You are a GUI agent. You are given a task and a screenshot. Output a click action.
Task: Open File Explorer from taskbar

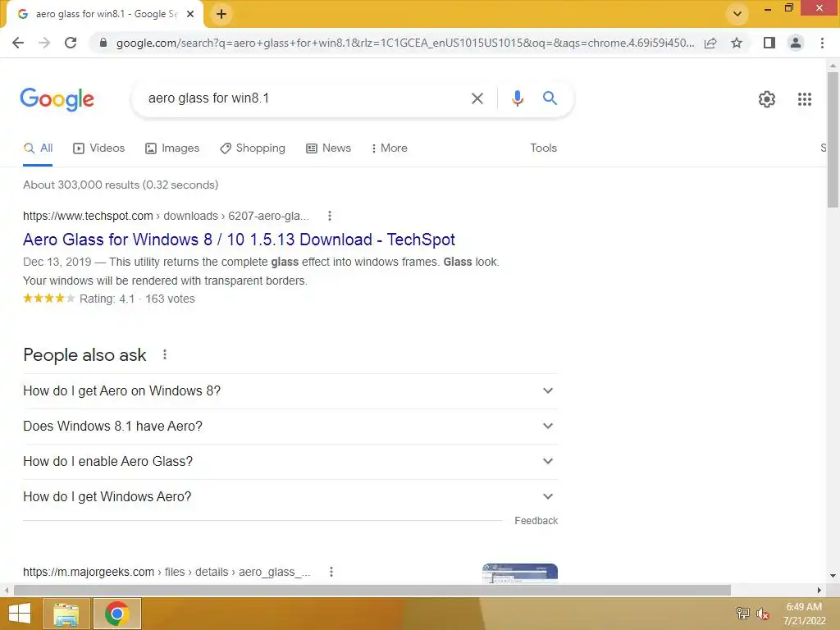click(x=66, y=614)
